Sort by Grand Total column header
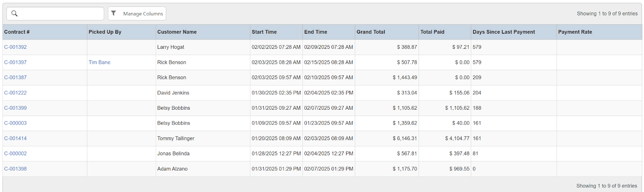The height and width of the screenshot is (192, 644). point(371,32)
